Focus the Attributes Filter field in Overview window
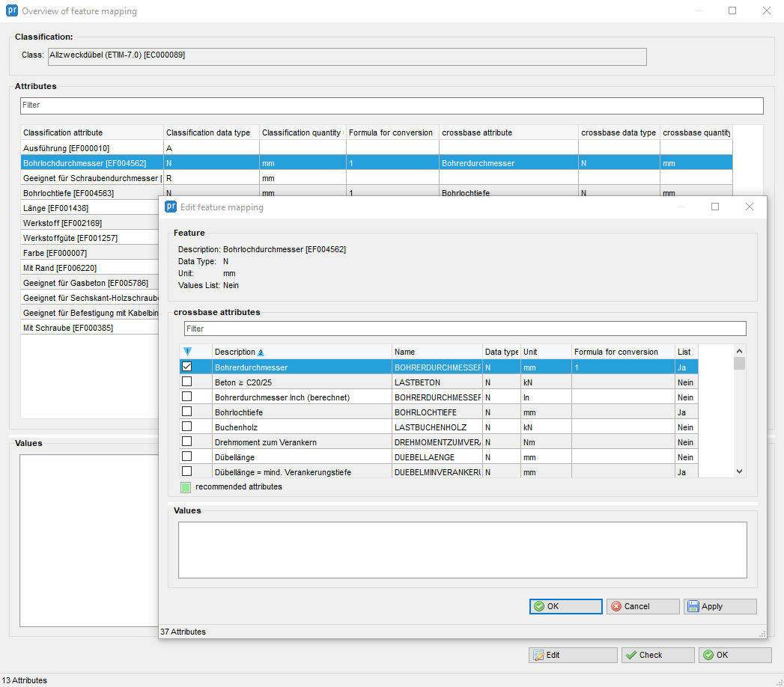The image size is (784, 687). [392, 106]
